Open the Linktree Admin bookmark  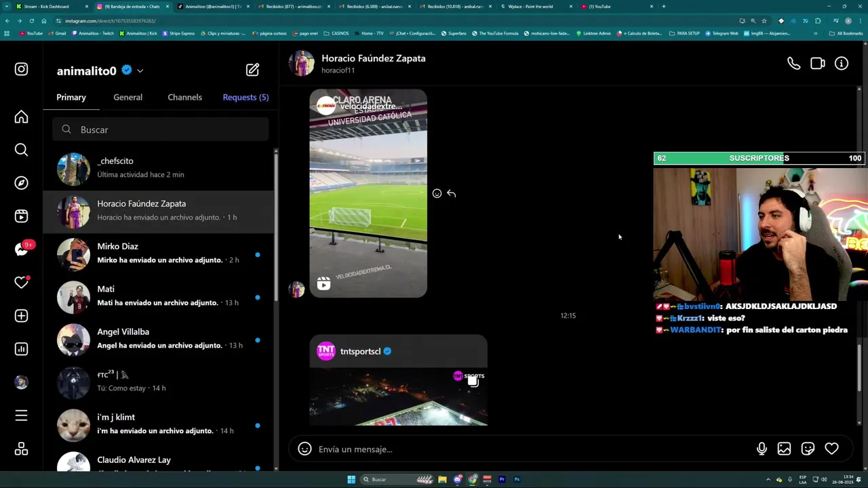coord(593,33)
